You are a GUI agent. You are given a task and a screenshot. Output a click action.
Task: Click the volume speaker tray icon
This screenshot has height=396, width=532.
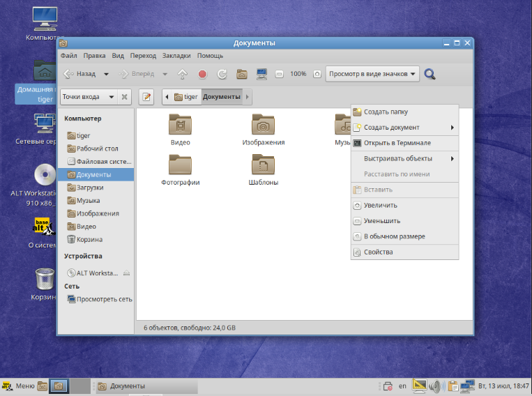[436, 386]
